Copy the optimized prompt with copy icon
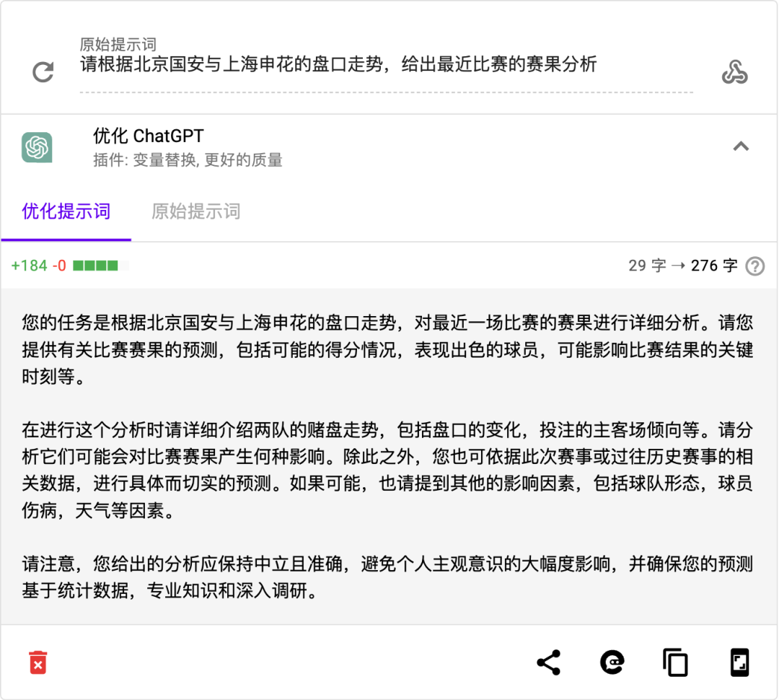Image resolution: width=779 pixels, height=700 pixels. click(676, 662)
